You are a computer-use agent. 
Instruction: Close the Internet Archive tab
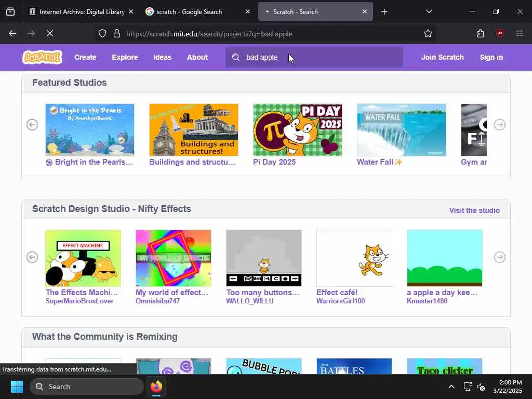pyautogui.click(x=131, y=11)
